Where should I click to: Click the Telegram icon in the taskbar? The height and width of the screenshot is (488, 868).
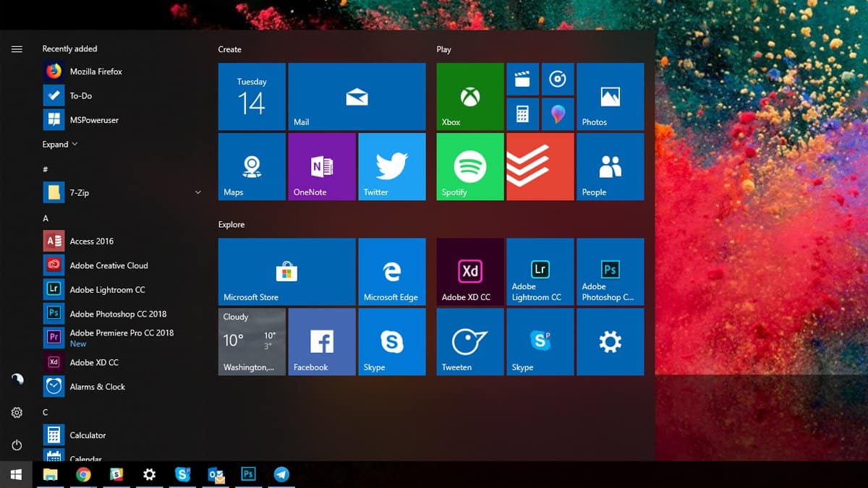coord(281,474)
